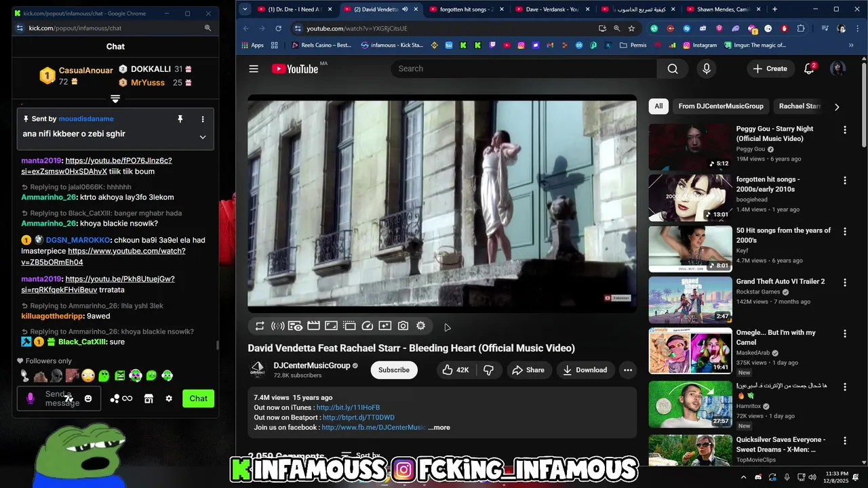Open the infamouss - Kick bookmark
The width and height of the screenshot is (868, 488).
click(x=392, y=45)
